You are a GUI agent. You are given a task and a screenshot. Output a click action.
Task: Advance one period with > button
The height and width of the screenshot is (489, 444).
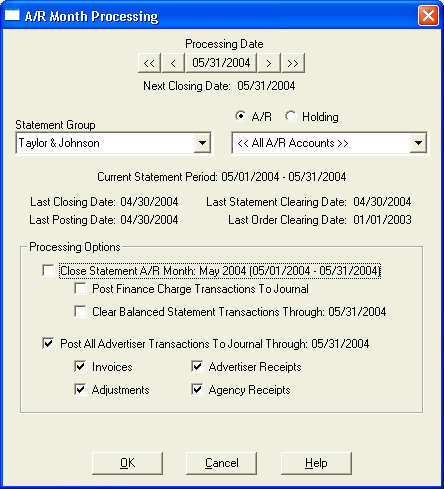[x=269, y=63]
